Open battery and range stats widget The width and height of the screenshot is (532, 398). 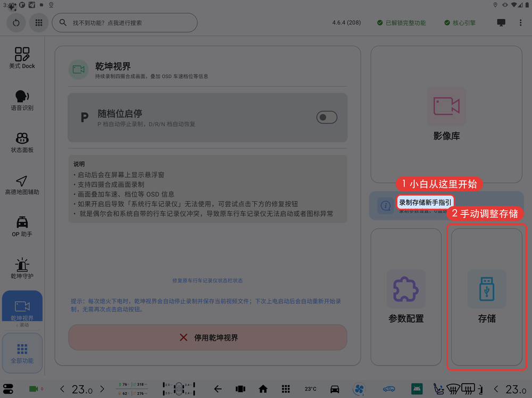pyautogui.click(x=132, y=389)
